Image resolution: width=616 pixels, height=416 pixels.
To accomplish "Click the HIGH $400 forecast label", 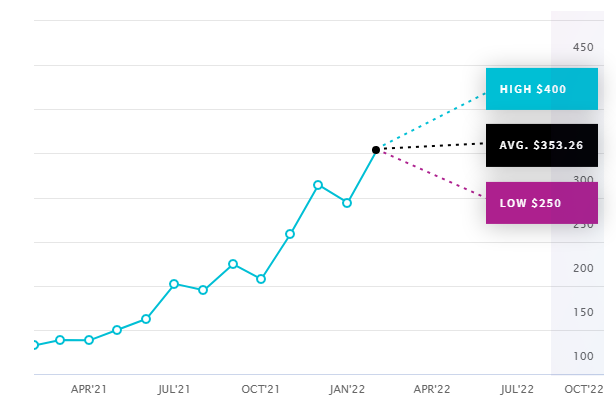I will (x=542, y=89).
